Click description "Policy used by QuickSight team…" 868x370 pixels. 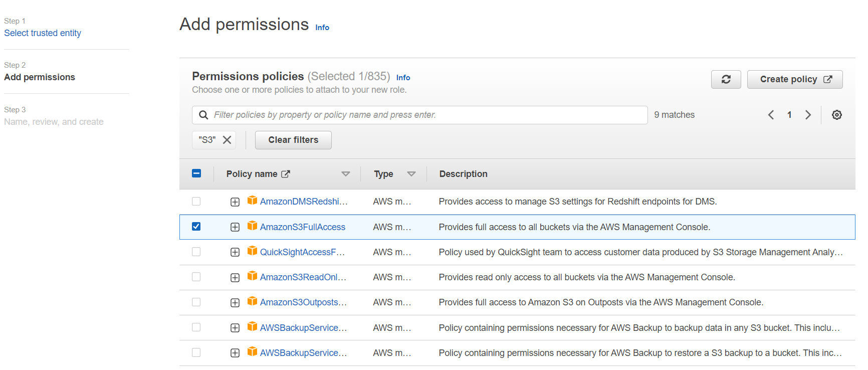pyautogui.click(x=641, y=252)
